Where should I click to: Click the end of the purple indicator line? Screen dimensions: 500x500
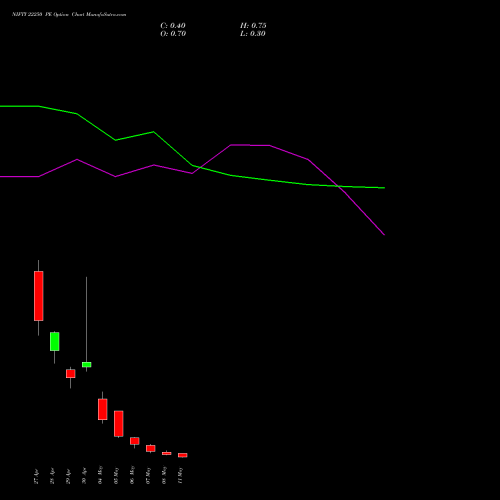point(384,235)
